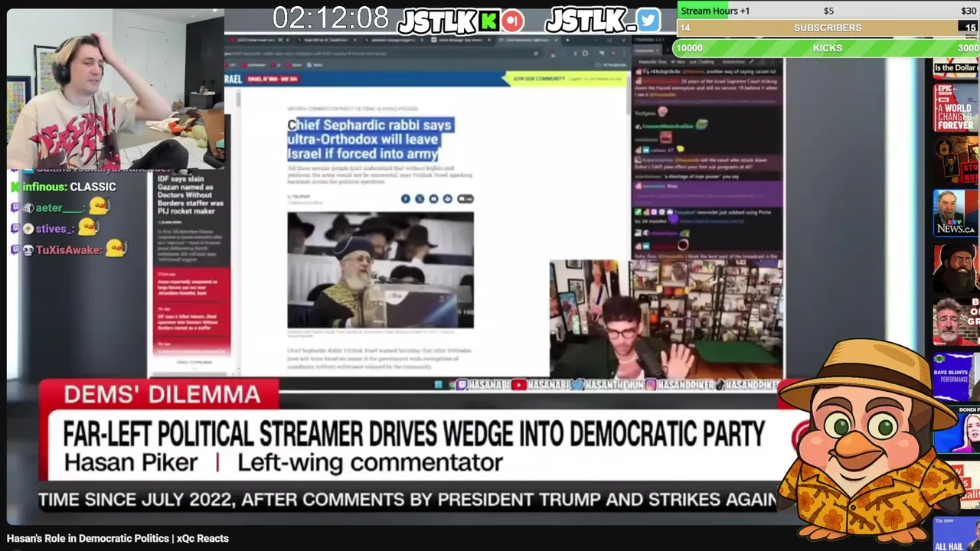Click the YouTube icon in Hasan's social bar
Image resolution: width=980 pixels, height=551 pixels.
tap(518, 385)
